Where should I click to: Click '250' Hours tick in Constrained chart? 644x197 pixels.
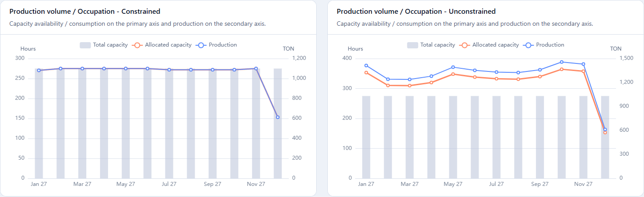tap(20, 79)
